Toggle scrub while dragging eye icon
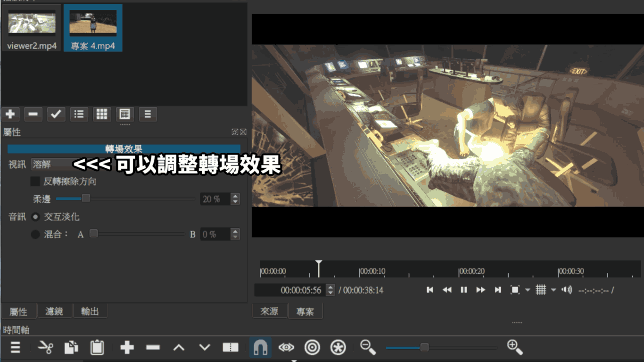The image size is (644, 362). 286,348
